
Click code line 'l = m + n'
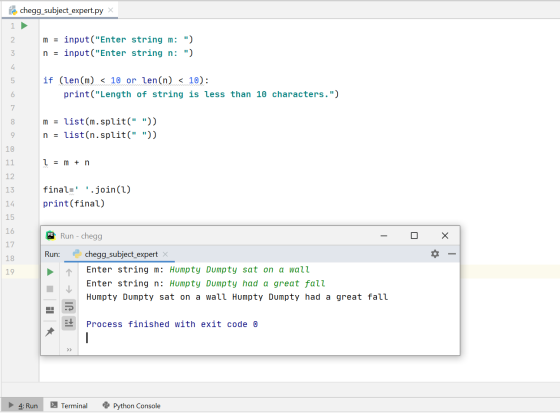click(66, 163)
